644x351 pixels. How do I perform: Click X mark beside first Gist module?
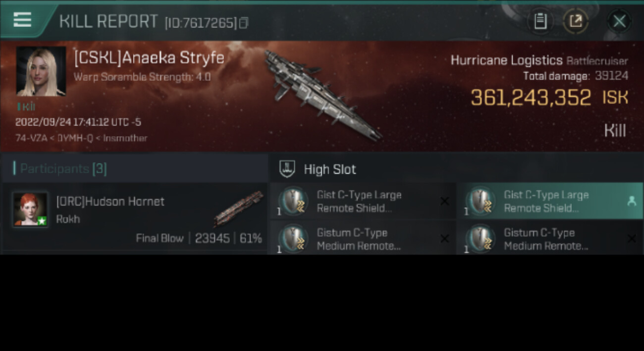pos(444,201)
